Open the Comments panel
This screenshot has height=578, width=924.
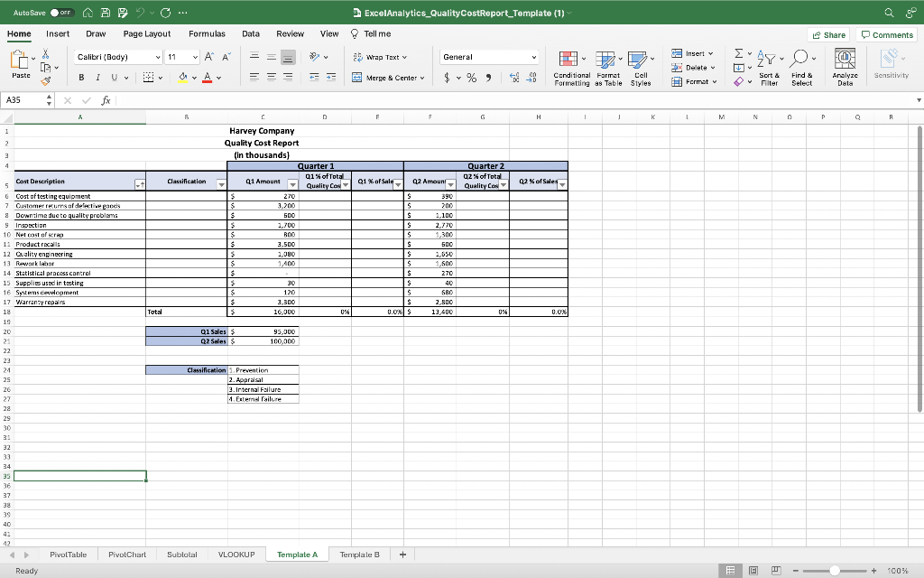(x=887, y=33)
